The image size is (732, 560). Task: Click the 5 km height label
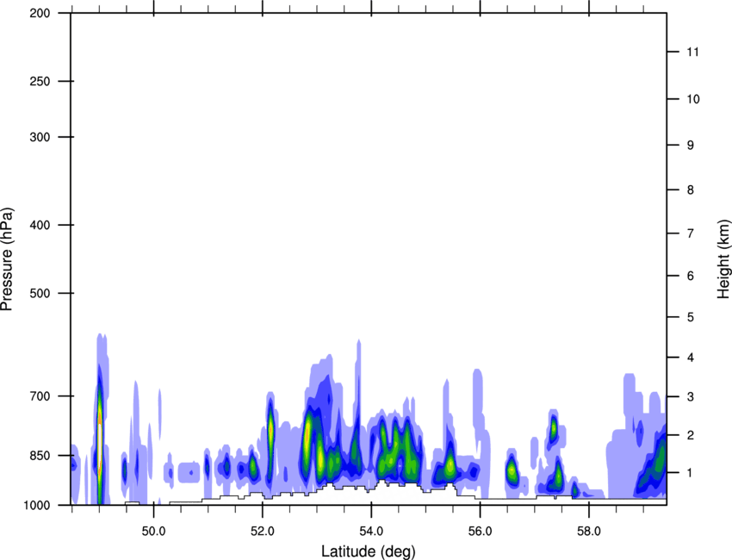click(x=691, y=317)
